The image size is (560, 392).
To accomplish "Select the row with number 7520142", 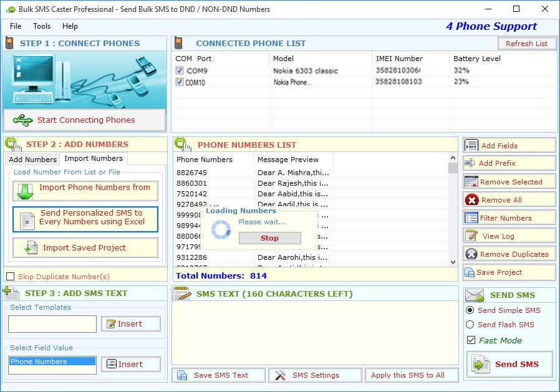I will (311, 194).
